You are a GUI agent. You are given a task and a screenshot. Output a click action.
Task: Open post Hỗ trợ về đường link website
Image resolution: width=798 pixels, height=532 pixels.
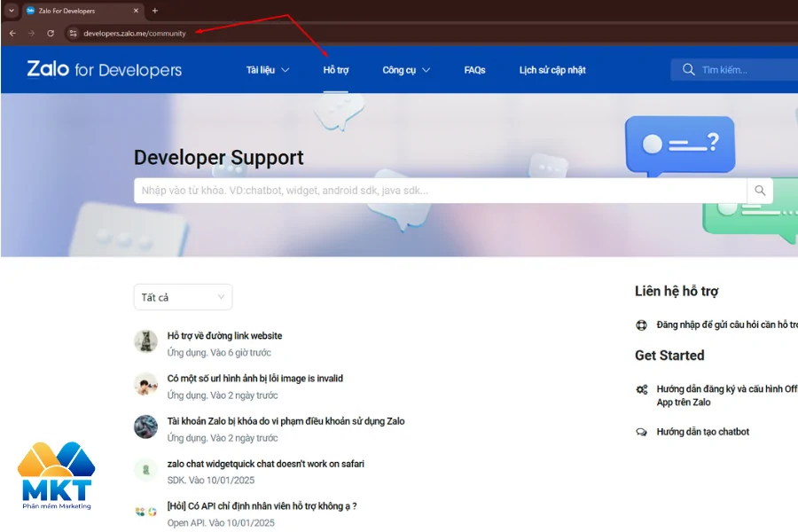point(224,335)
